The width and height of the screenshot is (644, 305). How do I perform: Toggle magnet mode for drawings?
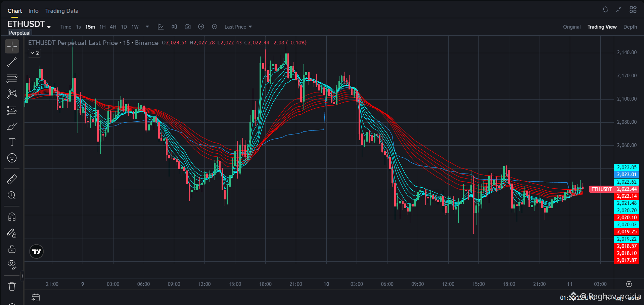point(12,217)
